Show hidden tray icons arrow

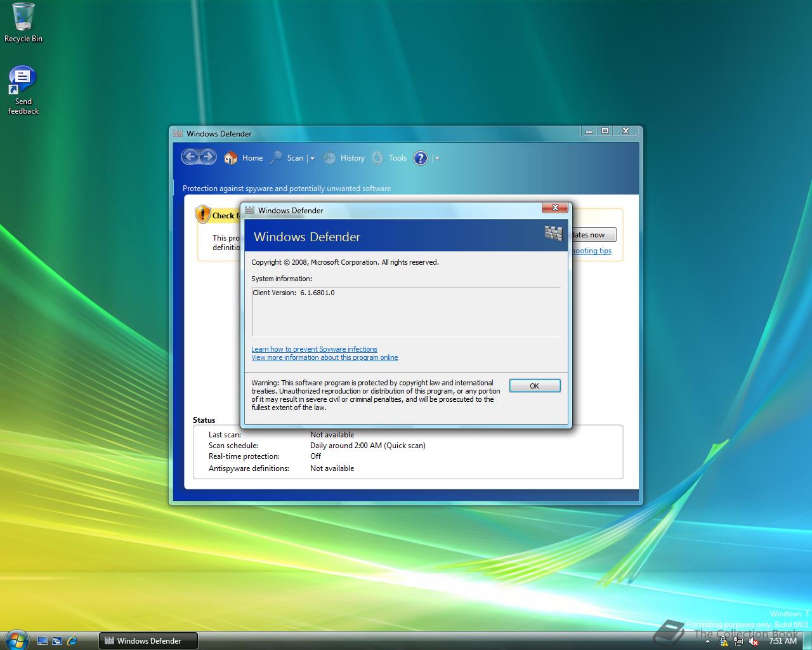pyautogui.click(x=708, y=641)
